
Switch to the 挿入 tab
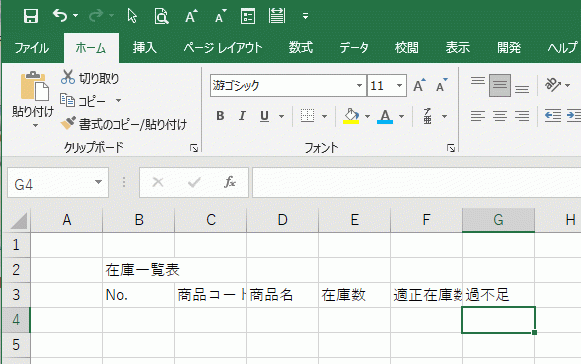145,48
